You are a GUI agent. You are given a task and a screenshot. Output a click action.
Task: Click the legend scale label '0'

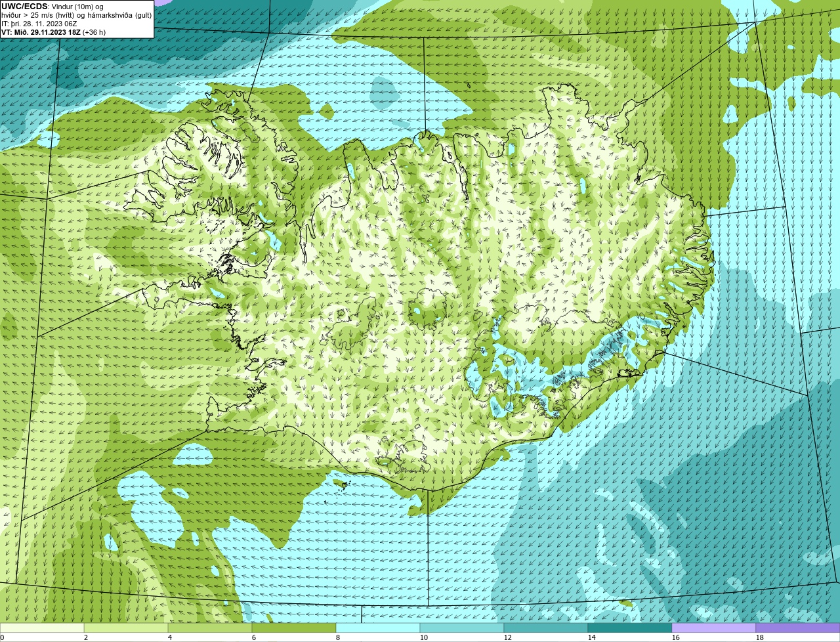2,637
